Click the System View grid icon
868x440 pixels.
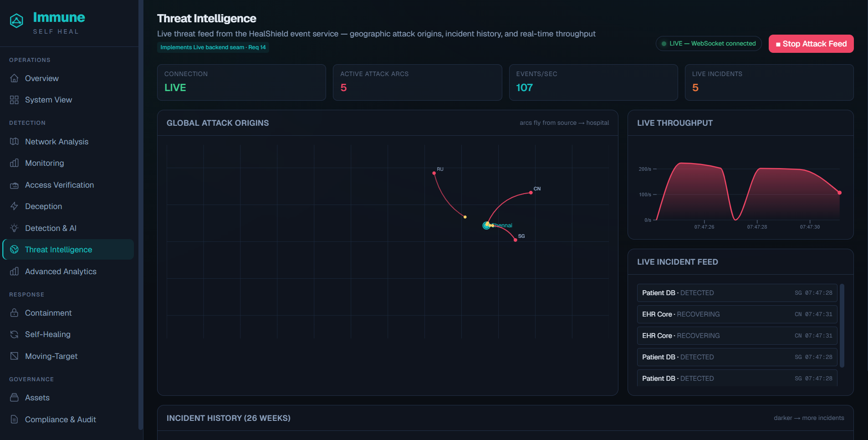click(x=14, y=100)
